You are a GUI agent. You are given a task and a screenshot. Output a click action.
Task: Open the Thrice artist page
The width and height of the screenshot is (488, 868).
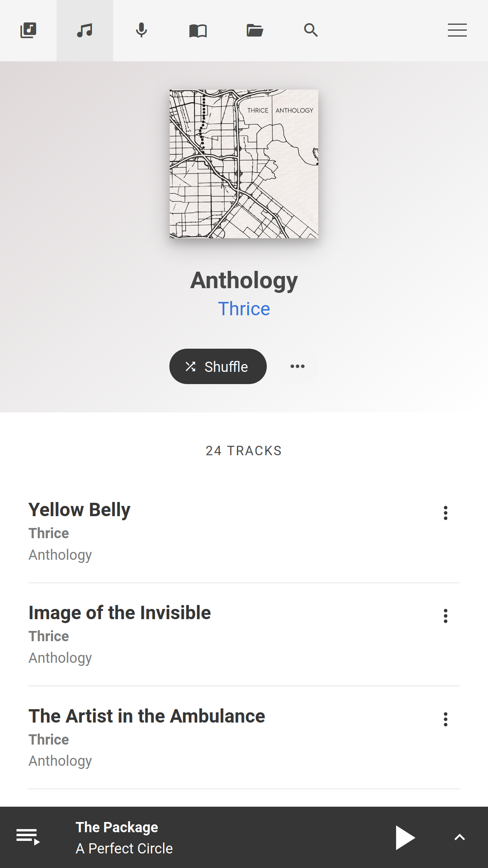[244, 309]
